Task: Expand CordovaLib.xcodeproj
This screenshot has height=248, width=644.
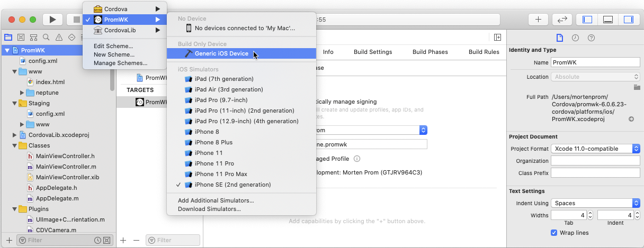Action: [x=14, y=135]
